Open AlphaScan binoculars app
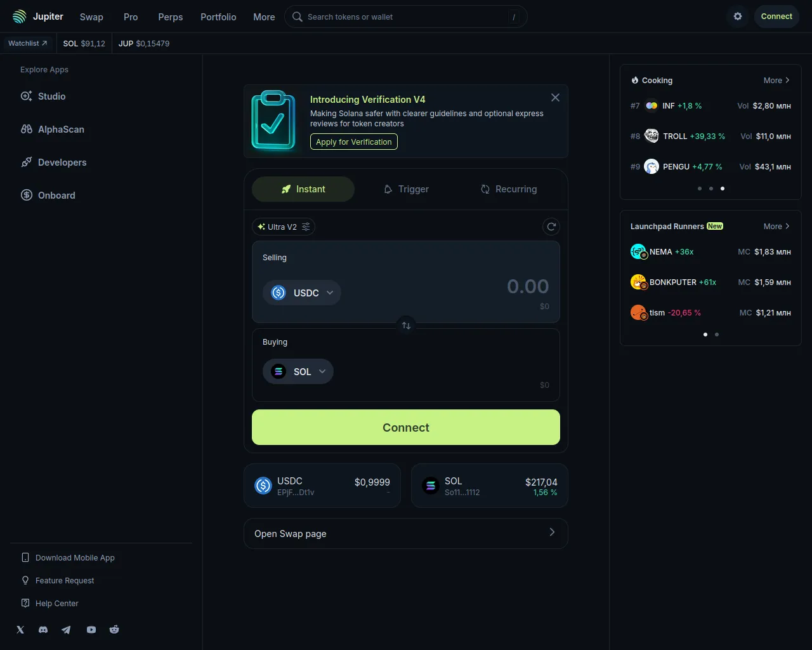Viewport: 812px width, 650px height. pos(52,129)
